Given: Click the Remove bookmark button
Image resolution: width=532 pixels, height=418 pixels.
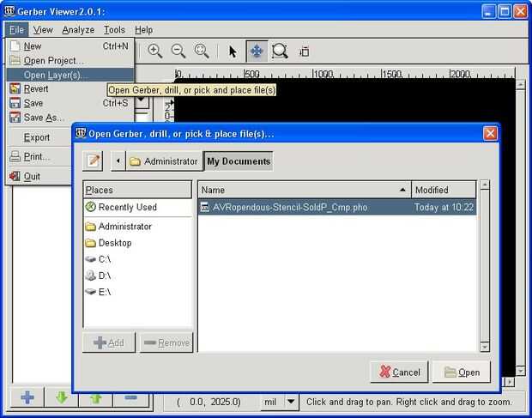Looking at the screenshot, I should point(166,342).
